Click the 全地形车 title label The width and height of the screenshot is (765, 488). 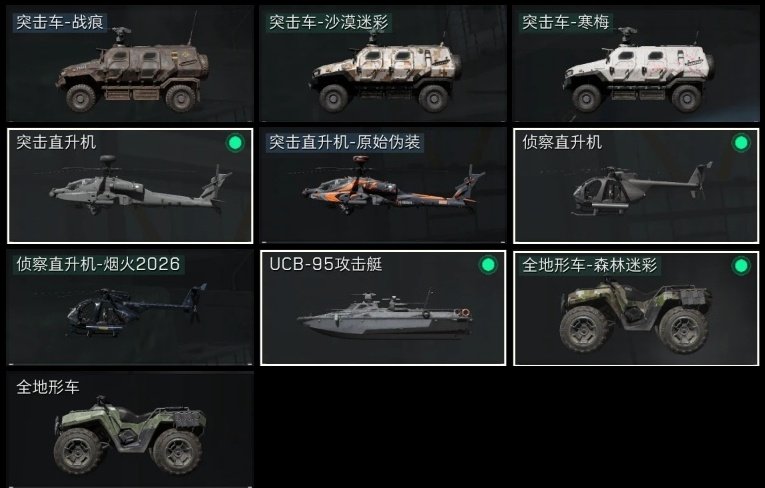[47, 387]
